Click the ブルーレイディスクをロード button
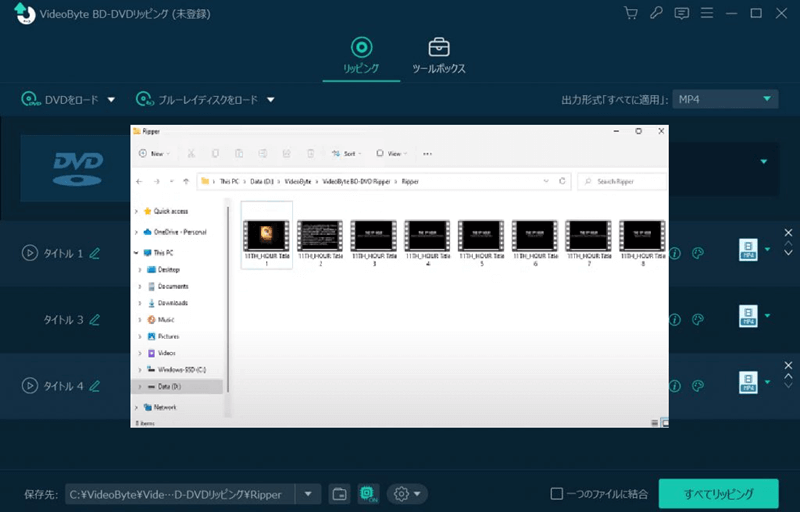This screenshot has width=800, height=512. coord(205,100)
